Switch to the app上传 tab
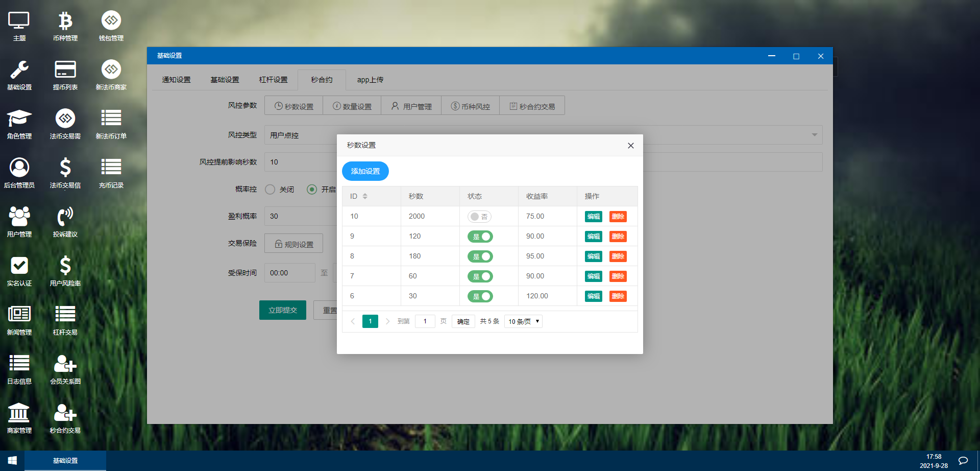 click(x=370, y=80)
